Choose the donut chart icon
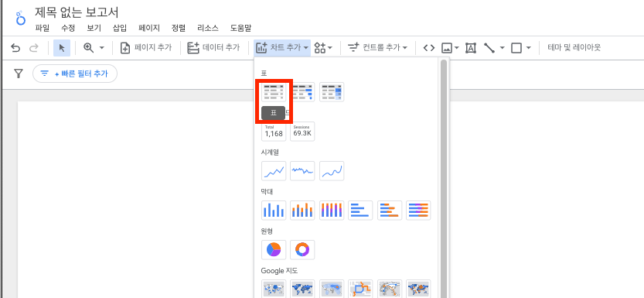 (x=302, y=250)
